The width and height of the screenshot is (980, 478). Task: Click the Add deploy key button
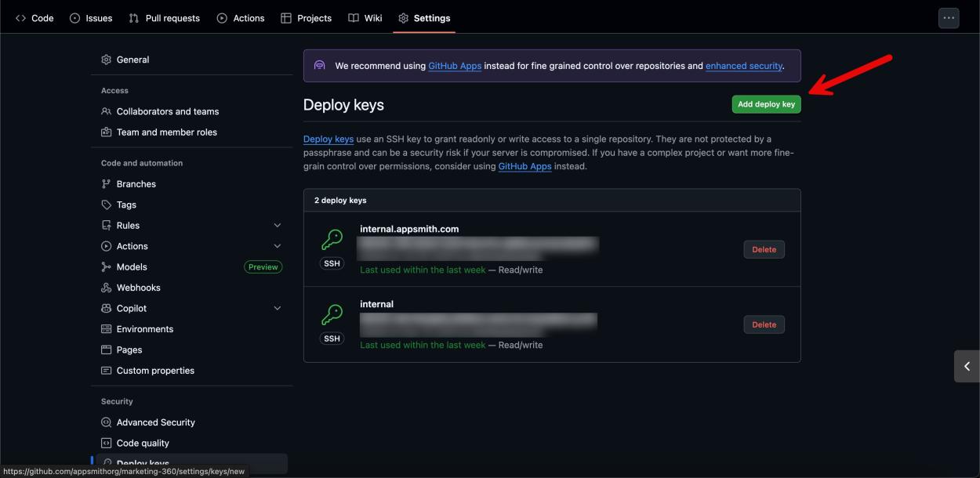pyautogui.click(x=766, y=103)
